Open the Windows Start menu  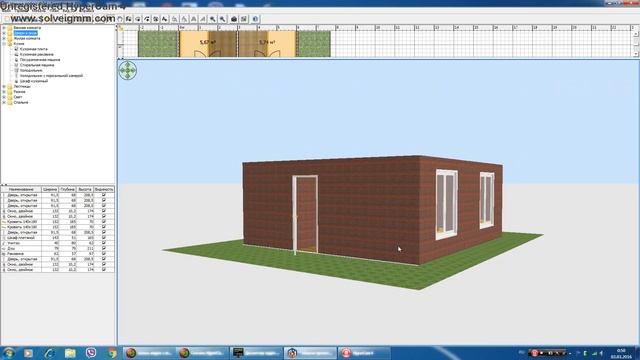point(9,353)
